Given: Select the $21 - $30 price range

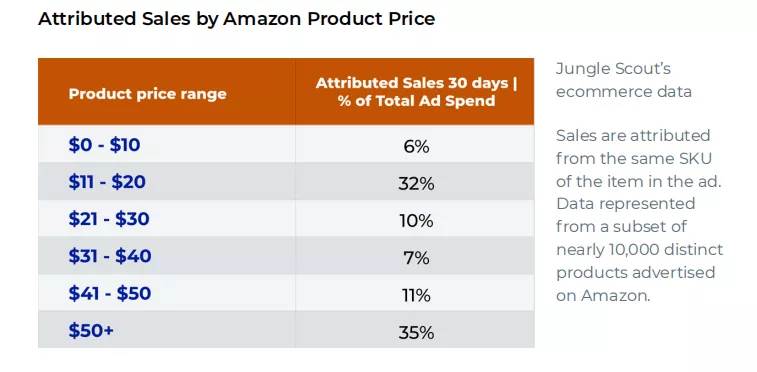Looking at the screenshot, I should pos(109,219).
